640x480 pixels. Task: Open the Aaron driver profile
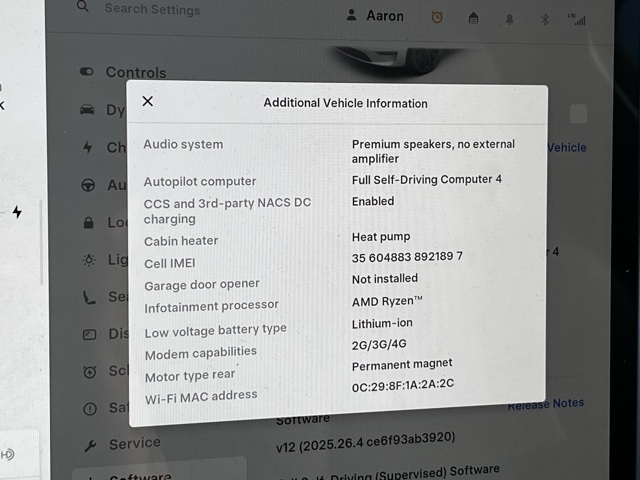point(375,16)
